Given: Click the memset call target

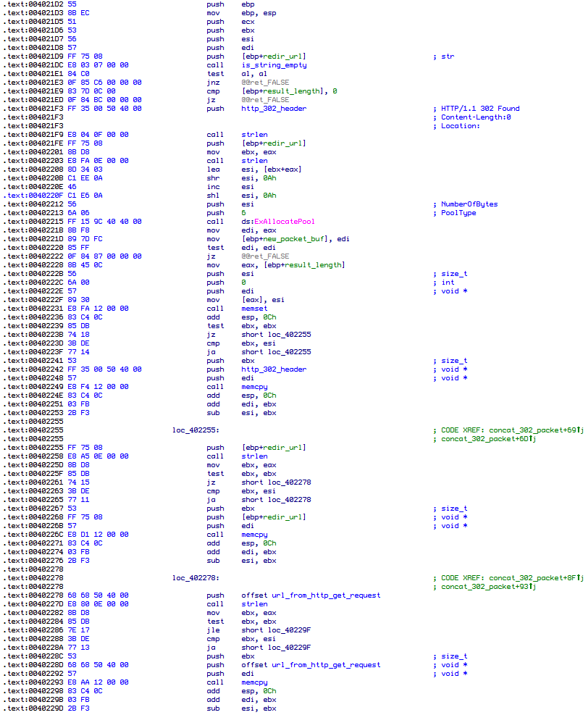Looking at the screenshot, I should (x=254, y=309).
